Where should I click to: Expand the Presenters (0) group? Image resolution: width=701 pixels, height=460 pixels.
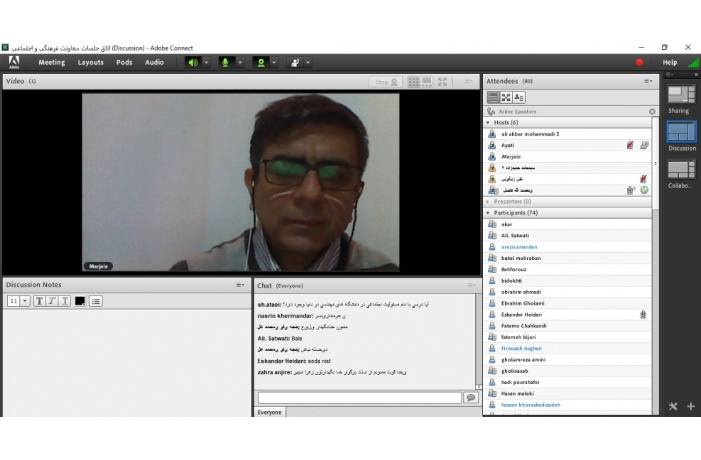tap(488, 202)
